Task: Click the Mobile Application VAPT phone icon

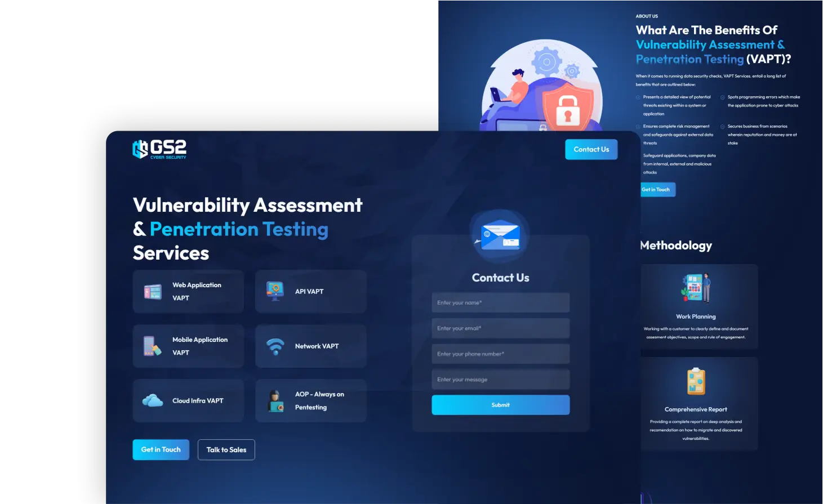Action: 152,346
